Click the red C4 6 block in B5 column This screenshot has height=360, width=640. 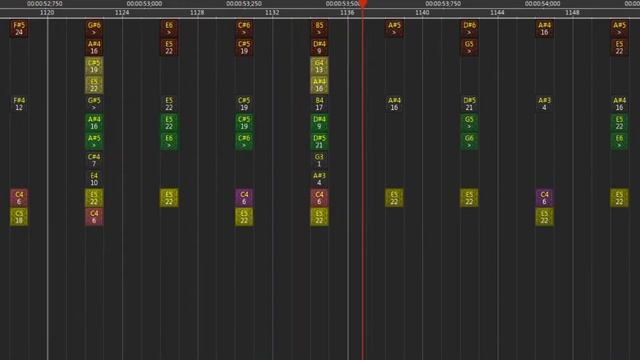coord(319,198)
